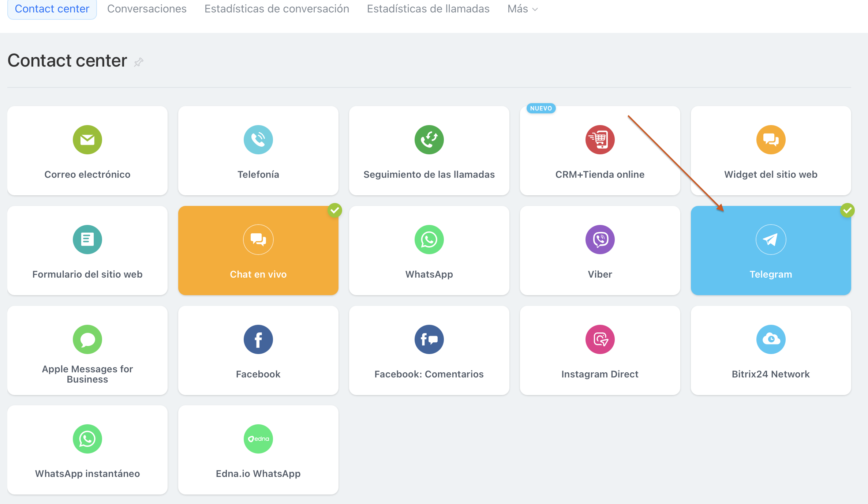Screen dimensions: 868x504
Task: Open the Edna.io WhatsApp icon
Action: (x=258, y=439)
